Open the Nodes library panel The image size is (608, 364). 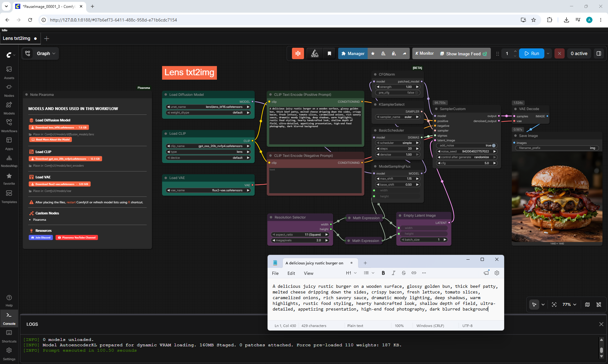pyautogui.click(x=9, y=90)
